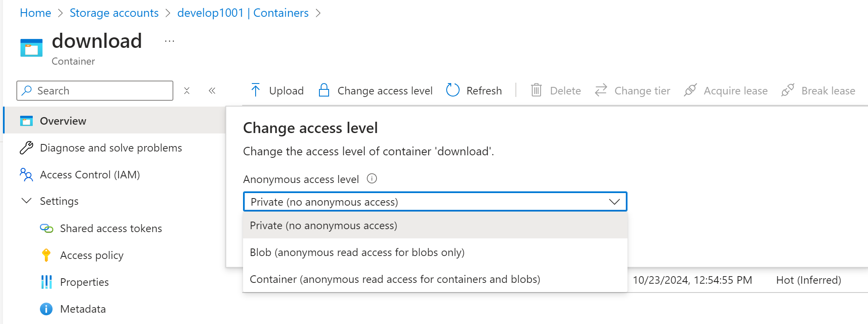Viewport: 868px width, 324px height.
Task: Collapse the sidebar with double chevron
Action: point(212,91)
